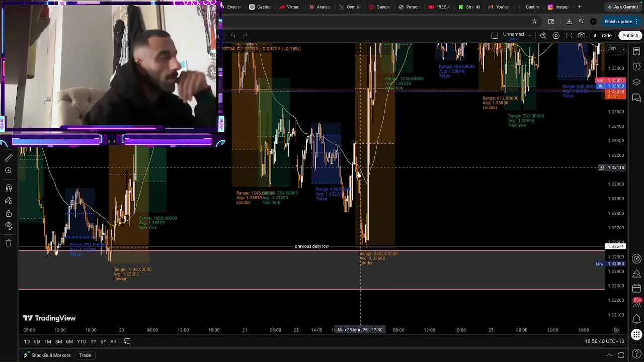
Task: Select the 1D date range
Action: click(27, 342)
